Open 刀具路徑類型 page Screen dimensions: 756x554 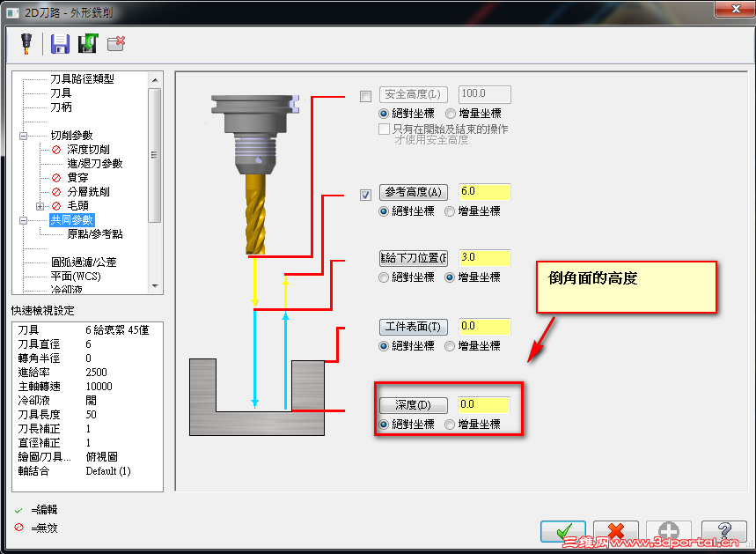82,78
